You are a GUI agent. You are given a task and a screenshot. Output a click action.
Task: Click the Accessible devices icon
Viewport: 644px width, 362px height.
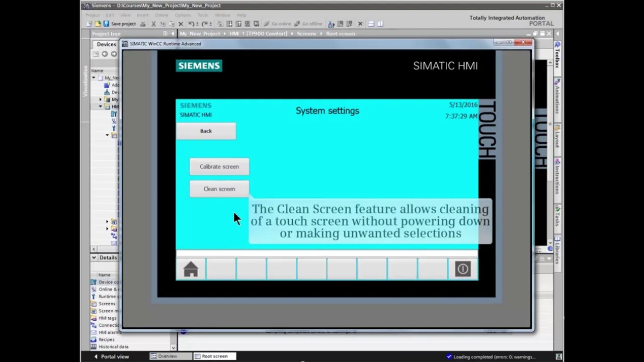(x=331, y=24)
